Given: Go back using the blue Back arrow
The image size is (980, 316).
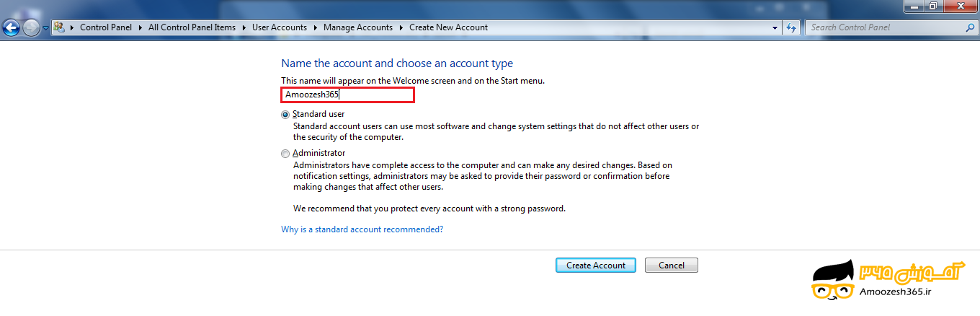Looking at the screenshot, I should (11, 27).
